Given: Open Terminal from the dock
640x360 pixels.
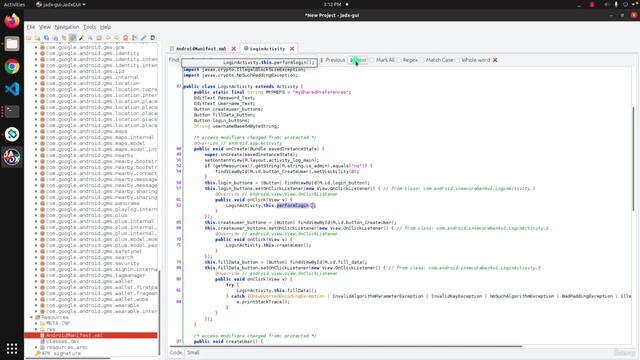Looking at the screenshot, I should (x=12, y=111).
